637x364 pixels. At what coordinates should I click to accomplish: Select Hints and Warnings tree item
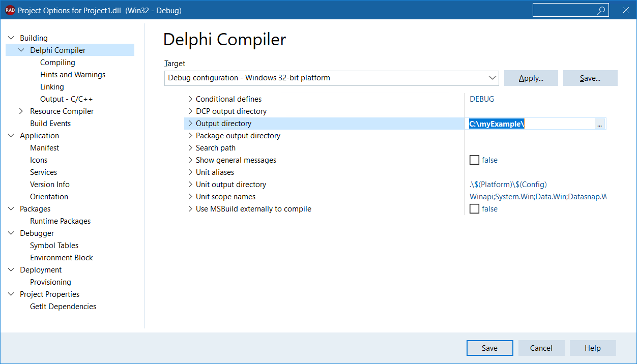tap(73, 75)
